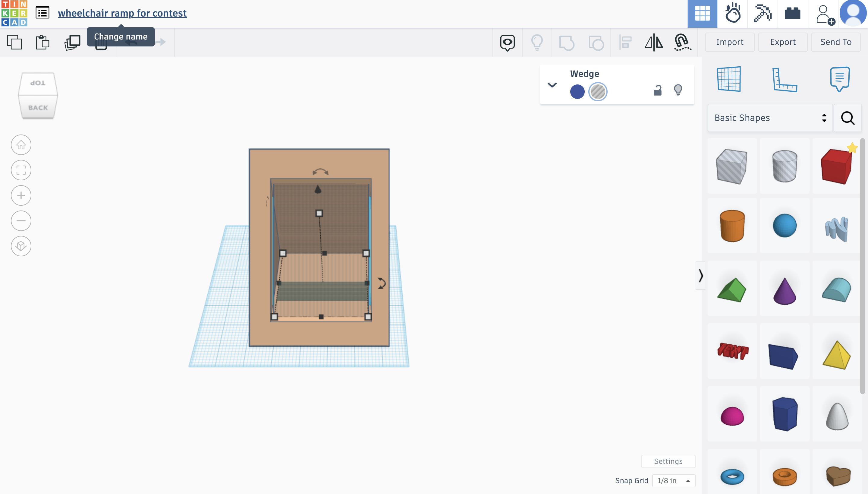Toggle the light/visibility icon for wedge
This screenshot has width=868, height=494.
(x=678, y=91)
